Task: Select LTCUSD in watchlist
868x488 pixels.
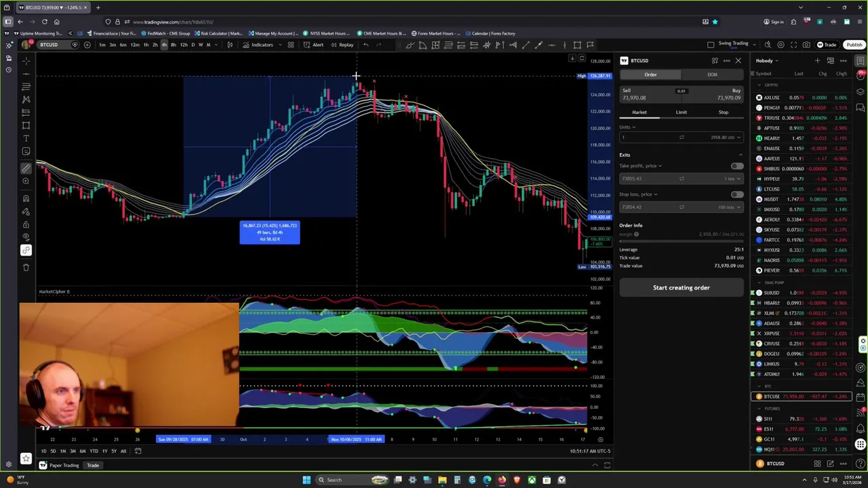Action: (x=802, y=189)
